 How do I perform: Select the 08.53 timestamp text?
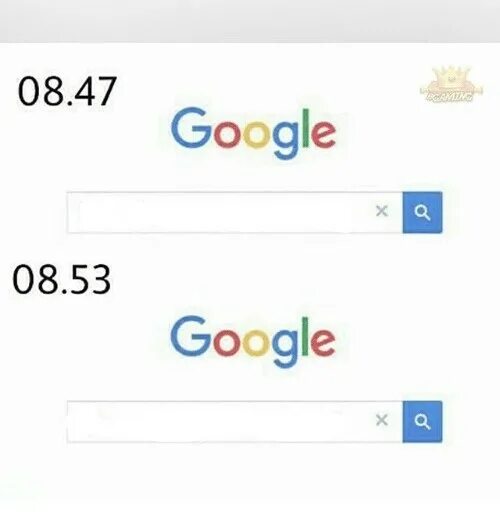(61, 279)
